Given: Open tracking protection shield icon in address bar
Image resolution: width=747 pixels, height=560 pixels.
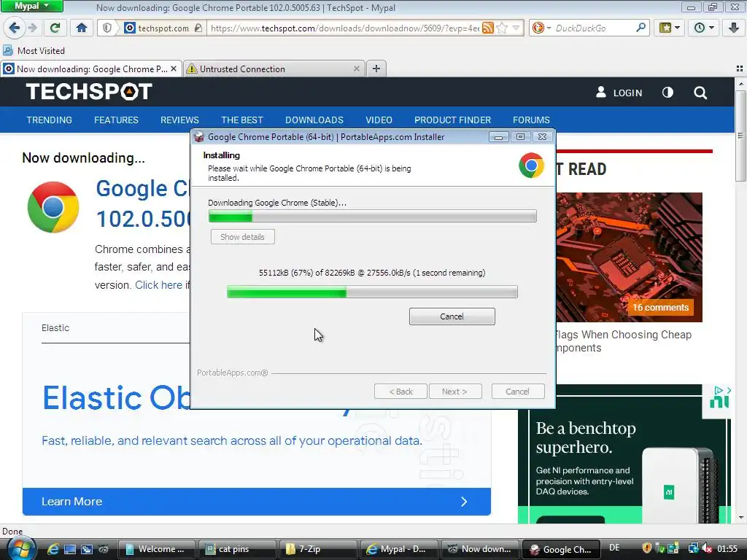Looking at the screenshot, I should click(108, 28).
